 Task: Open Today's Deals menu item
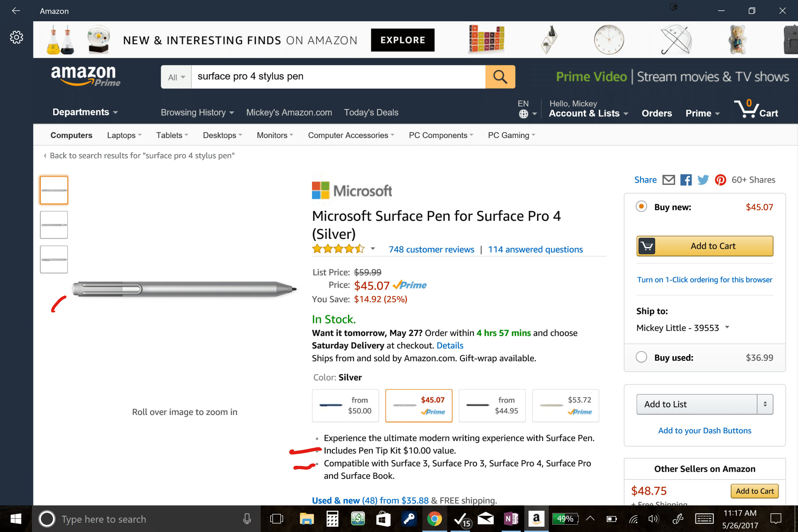pos(371,112)
